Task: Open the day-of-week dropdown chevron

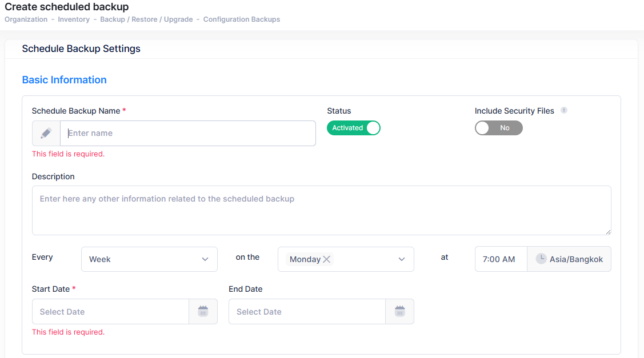Action: pos(402,259)
